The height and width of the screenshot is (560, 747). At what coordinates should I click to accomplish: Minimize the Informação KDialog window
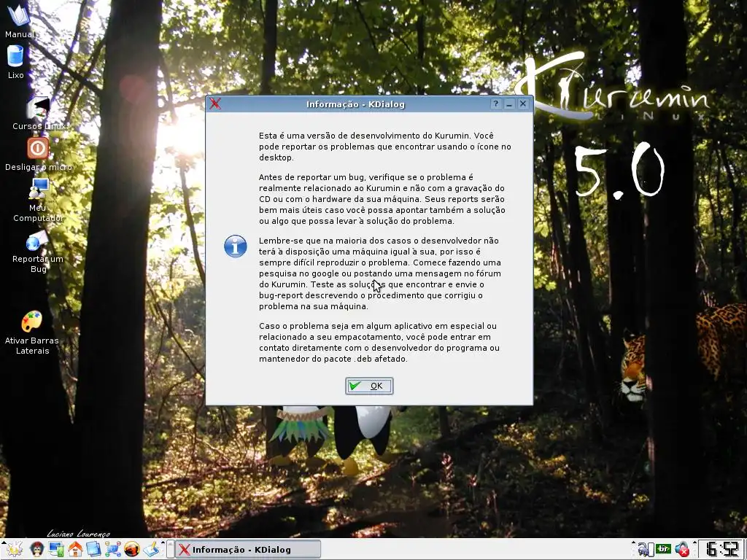[x=509, y=104]
